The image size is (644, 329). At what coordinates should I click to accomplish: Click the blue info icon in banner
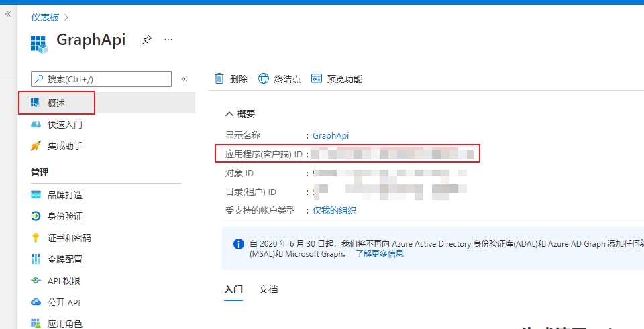point(239,244)
